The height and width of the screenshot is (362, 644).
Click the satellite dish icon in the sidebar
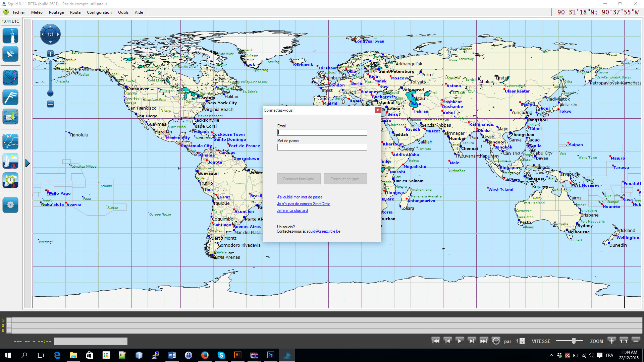10,54
